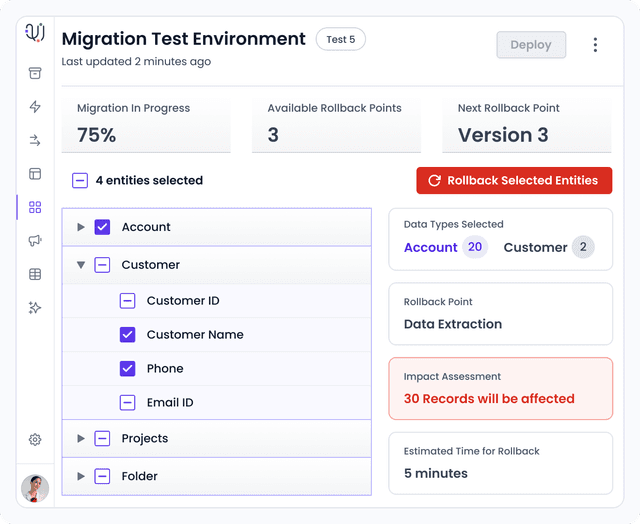Viewport: 640px width, 524px height.
Task: Open settings gear in sidebar
Action: 35,439
